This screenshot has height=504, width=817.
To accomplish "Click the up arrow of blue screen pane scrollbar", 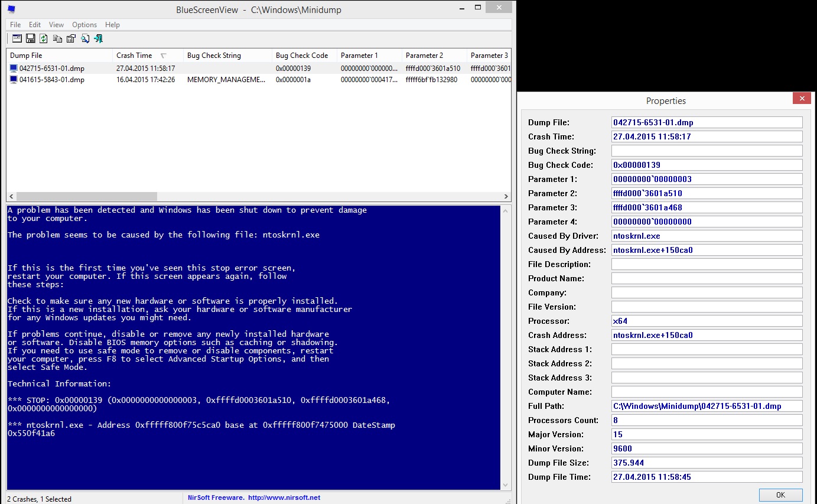I will (505, 210).
